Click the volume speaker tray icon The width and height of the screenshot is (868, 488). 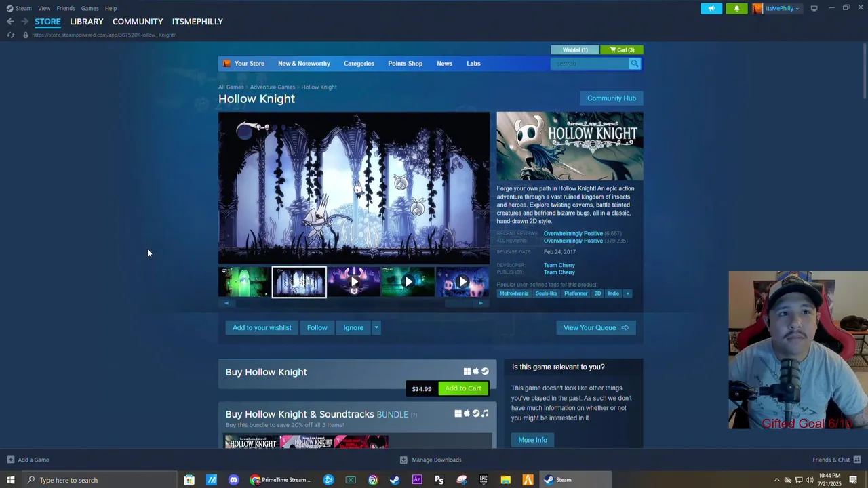[810, 480]
